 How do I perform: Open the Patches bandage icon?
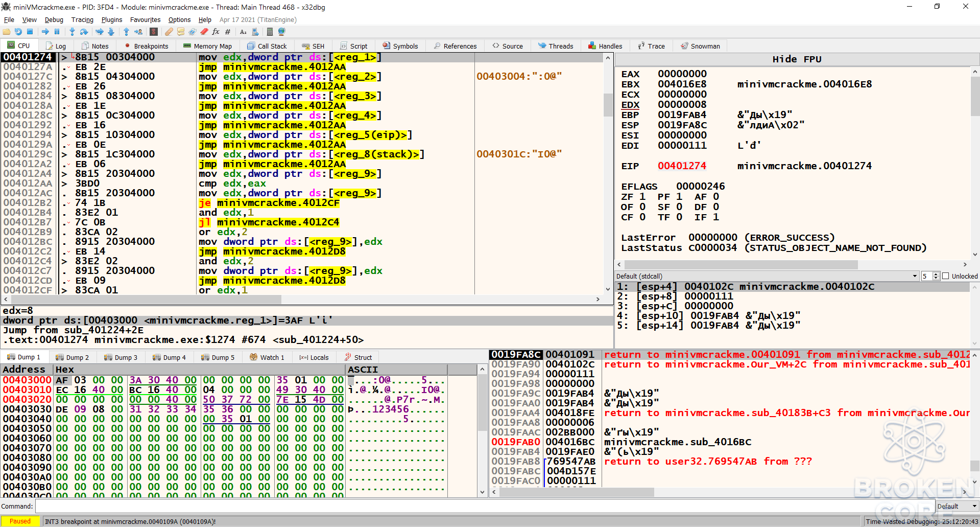(169, 32)
